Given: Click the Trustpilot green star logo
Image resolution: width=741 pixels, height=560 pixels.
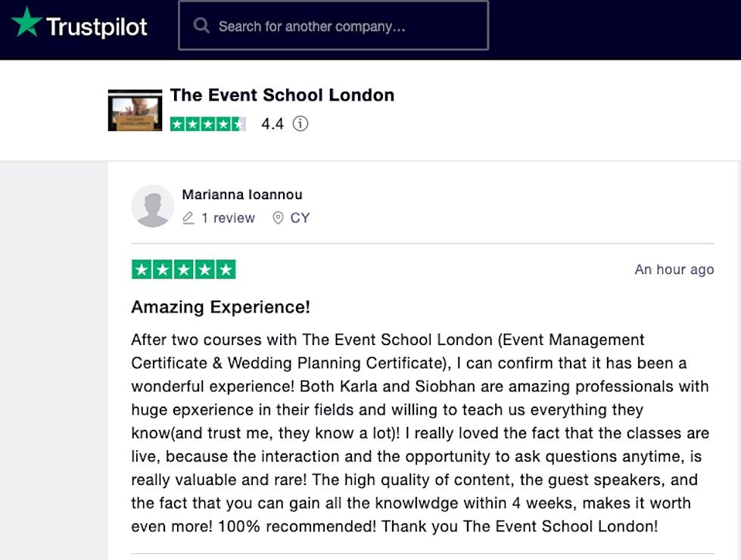Looking at the screenshot, I should click(26, 24).
